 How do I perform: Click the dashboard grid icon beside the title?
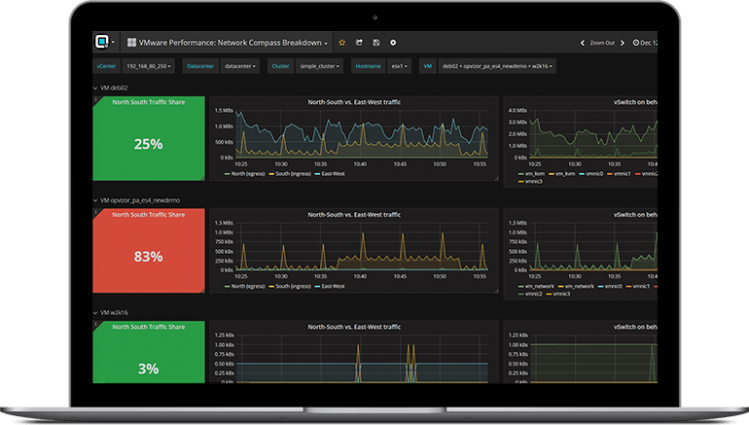coord(131,42)
